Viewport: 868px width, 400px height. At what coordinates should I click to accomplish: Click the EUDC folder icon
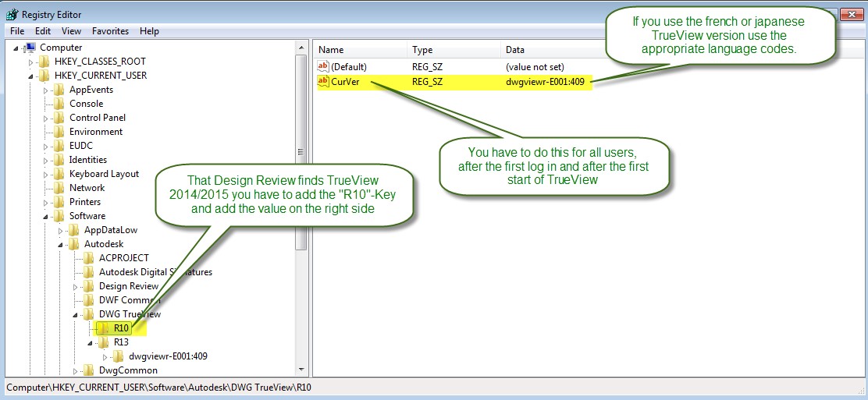coord(60,146)
